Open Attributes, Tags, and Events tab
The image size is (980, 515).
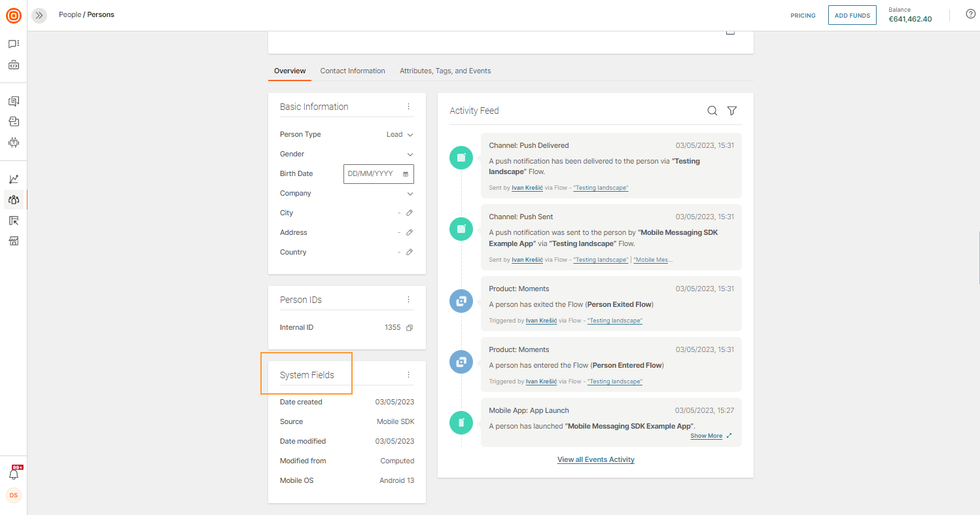(x=445, y=71)
